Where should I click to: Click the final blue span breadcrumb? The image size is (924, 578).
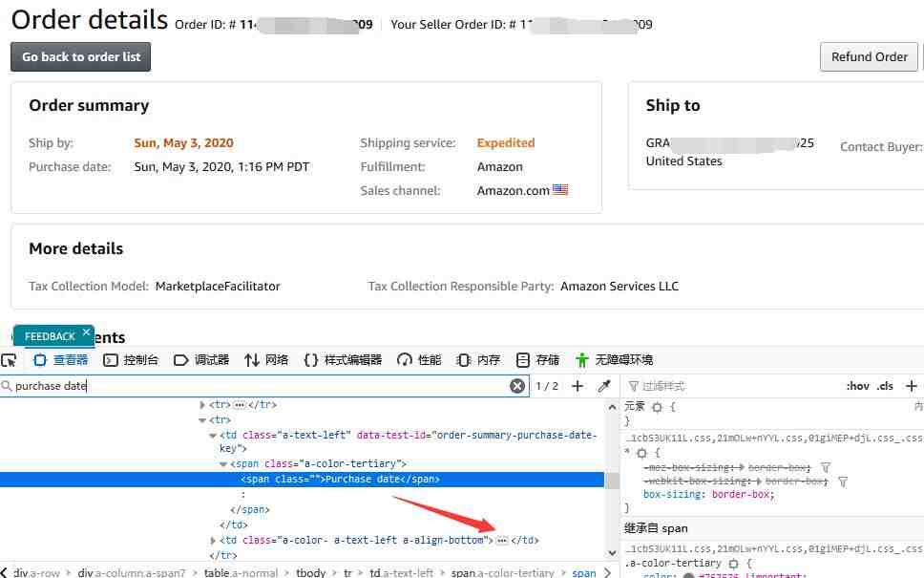click(583, 572)
